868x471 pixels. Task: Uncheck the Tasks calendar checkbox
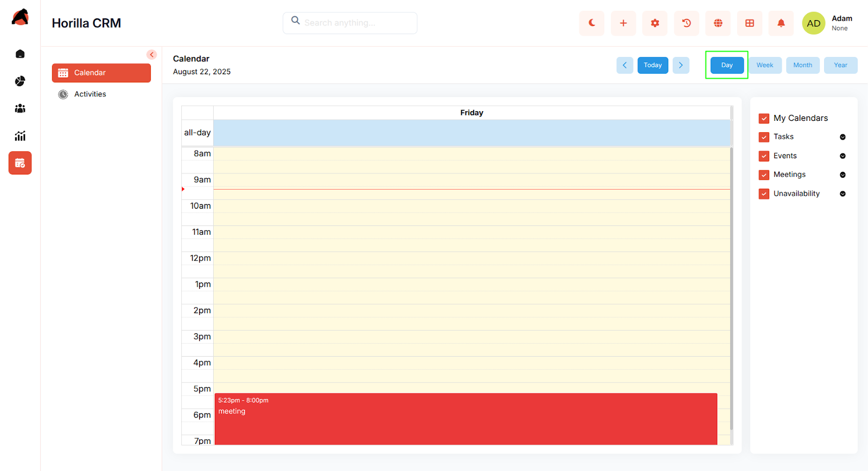tap(764, 137)
